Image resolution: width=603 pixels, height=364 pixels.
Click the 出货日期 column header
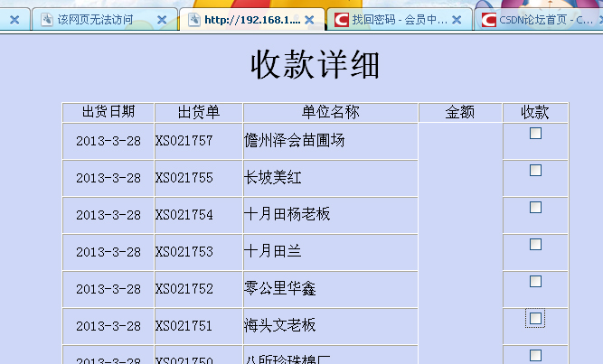pyautogui.click(x=108, y=112)
